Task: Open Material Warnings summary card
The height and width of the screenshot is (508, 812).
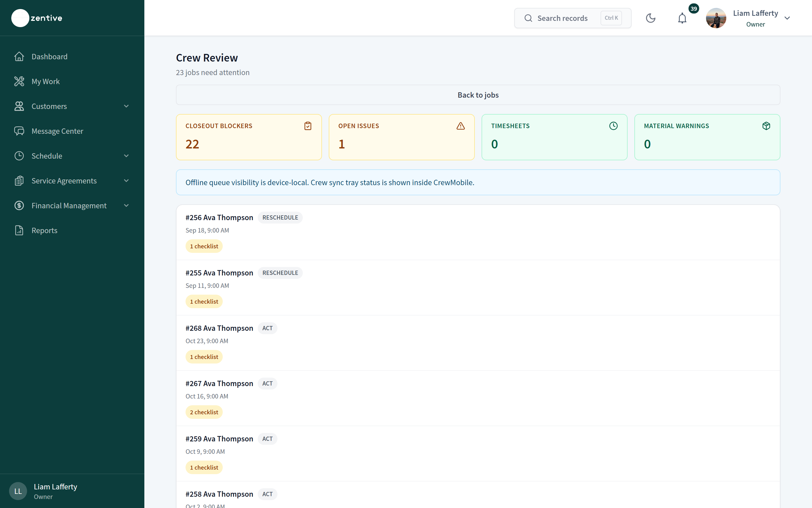Action: (707, 137)
